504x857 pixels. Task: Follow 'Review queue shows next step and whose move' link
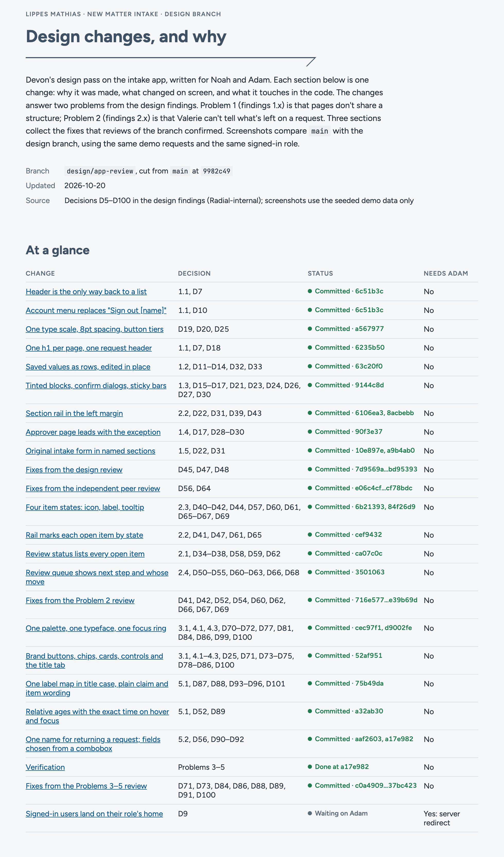[97, 577]
